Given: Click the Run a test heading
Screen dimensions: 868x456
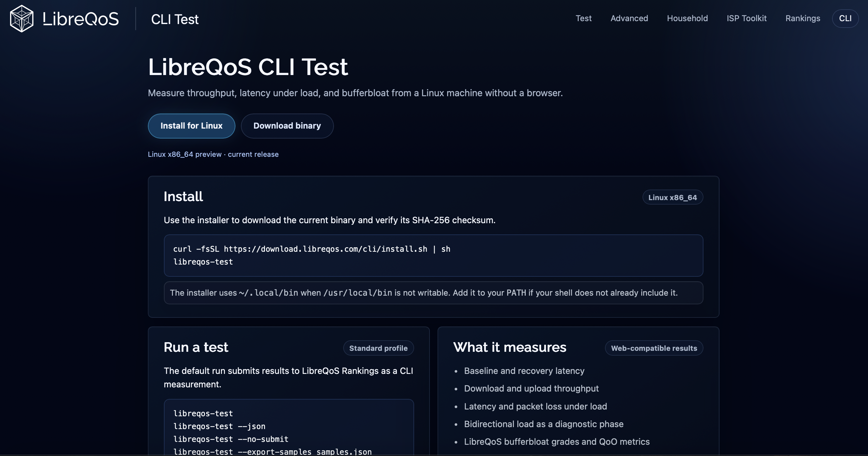Looking at the screenshot, I should pyautogui.click(x=196, y=347).
